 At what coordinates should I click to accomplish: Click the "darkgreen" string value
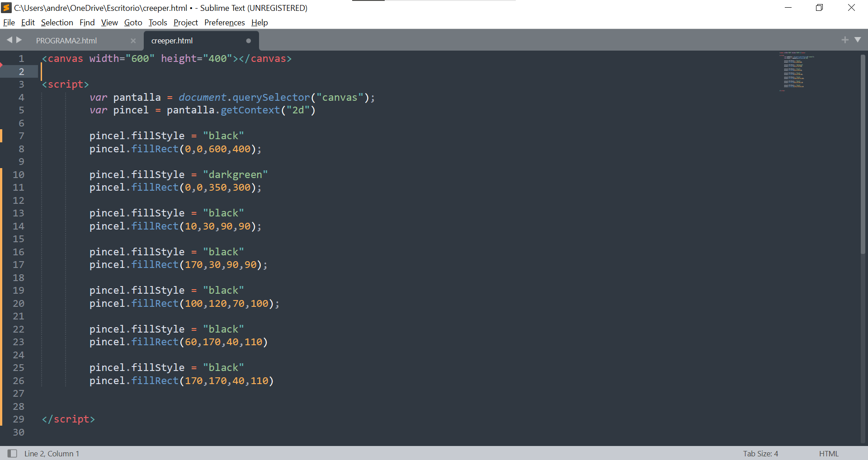236,174
